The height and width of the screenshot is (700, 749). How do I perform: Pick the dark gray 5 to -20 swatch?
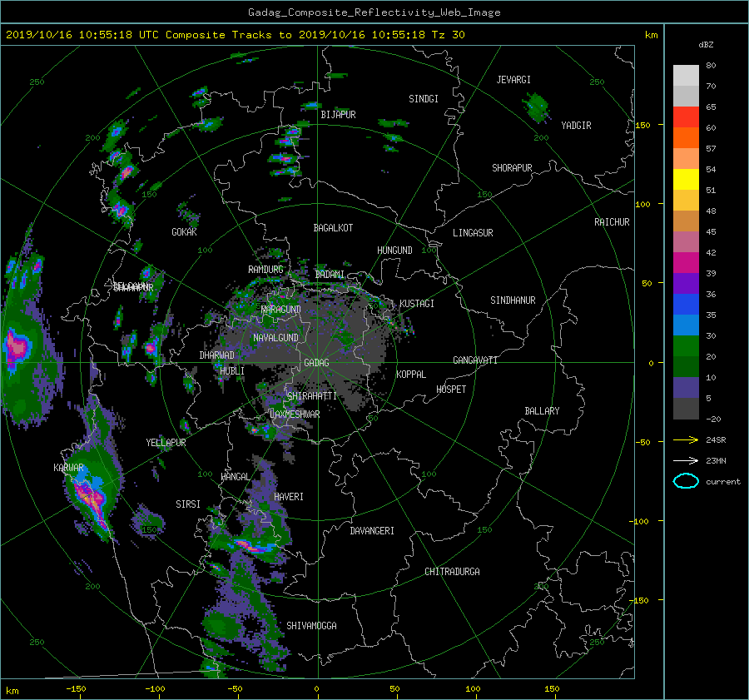pos(686,408)
